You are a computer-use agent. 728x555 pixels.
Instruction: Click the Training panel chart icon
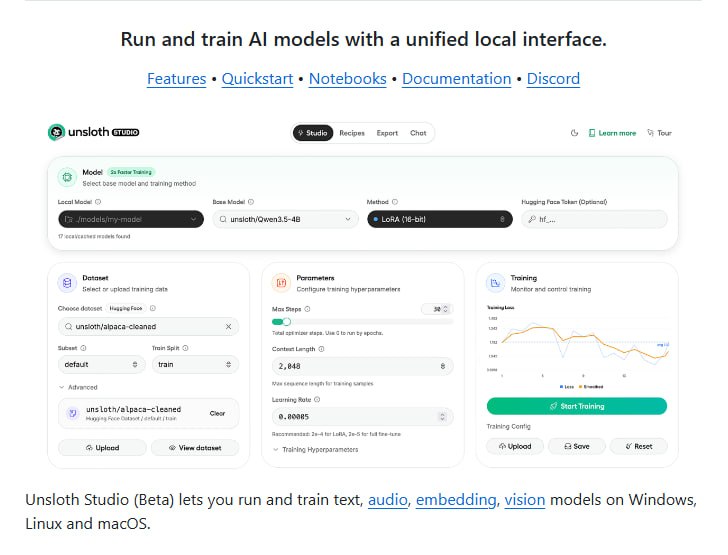coord(495,283)
